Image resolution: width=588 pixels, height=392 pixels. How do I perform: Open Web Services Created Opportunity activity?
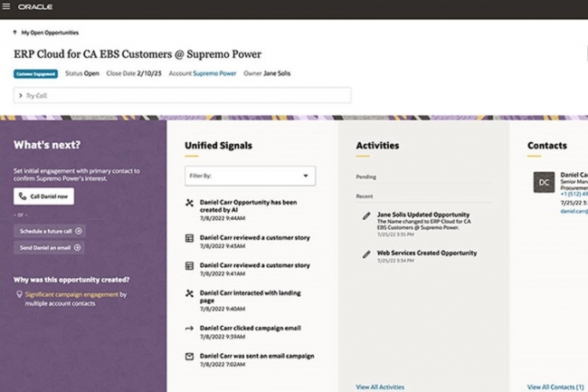tap(427, 253)
